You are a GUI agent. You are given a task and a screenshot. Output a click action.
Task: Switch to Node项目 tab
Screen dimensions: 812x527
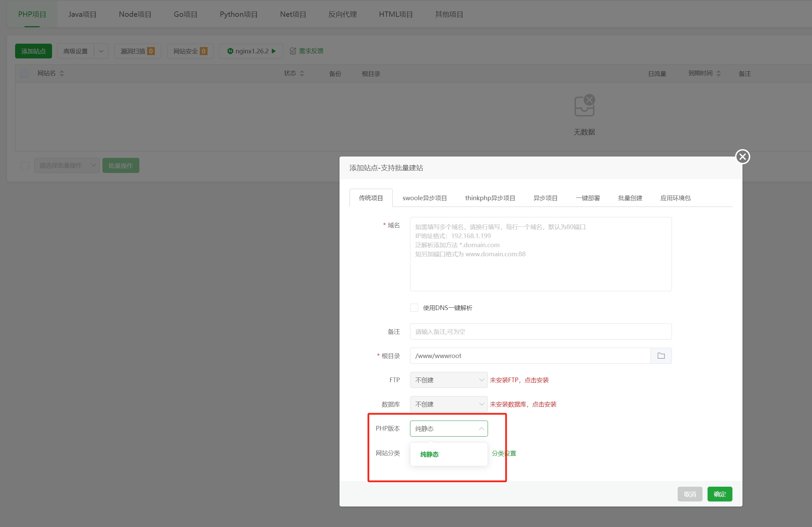tap(135, 14)
